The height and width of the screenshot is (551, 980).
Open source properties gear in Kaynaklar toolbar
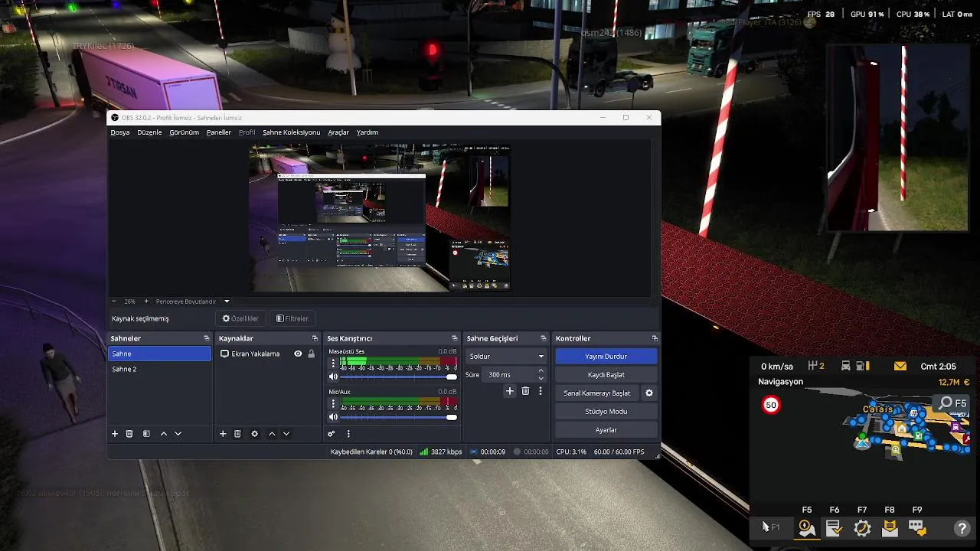click(255, 434)
